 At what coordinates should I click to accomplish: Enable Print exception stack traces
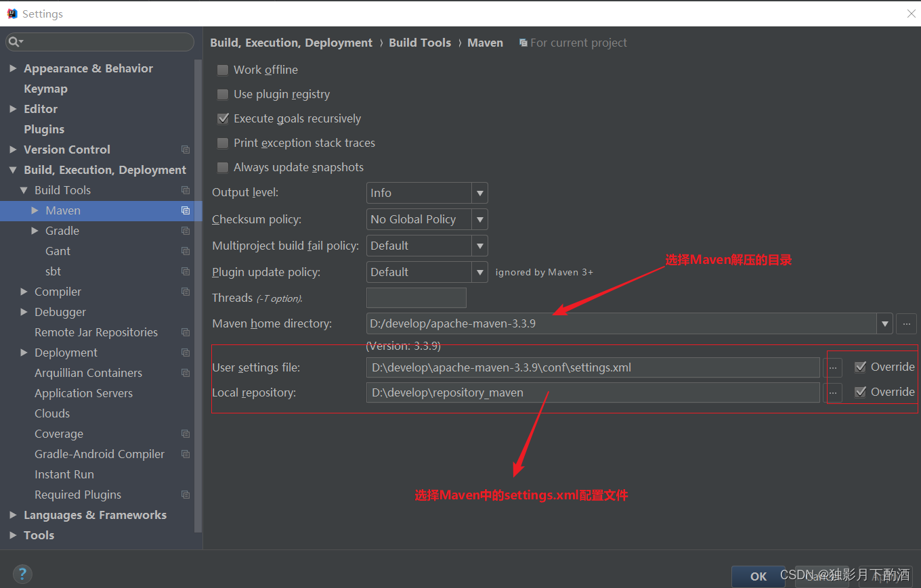pos(223,143)
